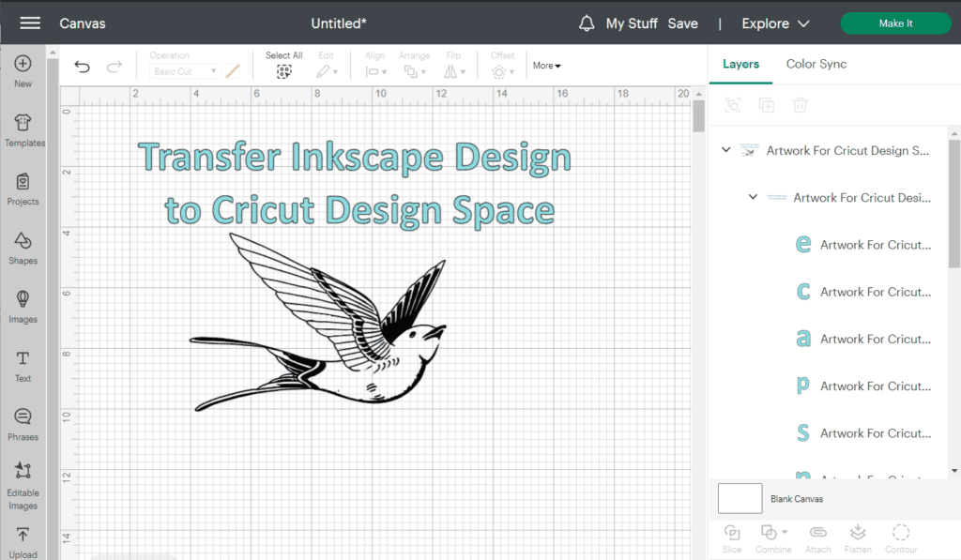Open the Shapes tool

coord(23,242)
